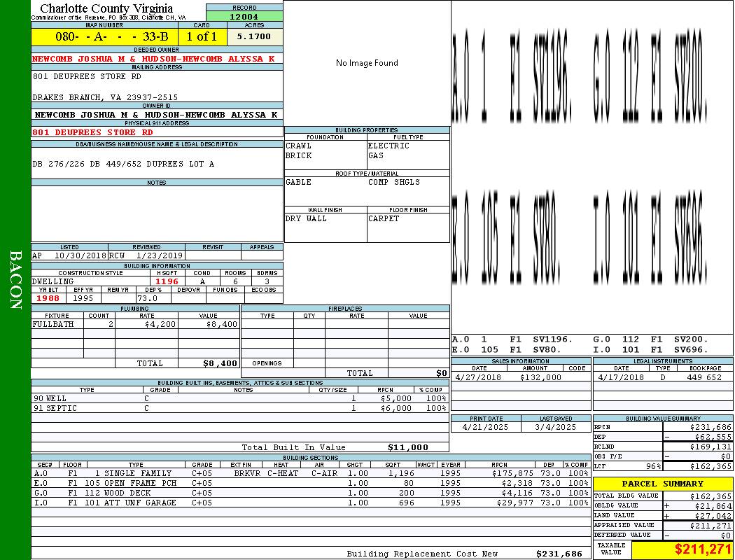The width and height of the screenshot is (735, 560).
Task: Click year built 1988
Action: coord(48,298)
